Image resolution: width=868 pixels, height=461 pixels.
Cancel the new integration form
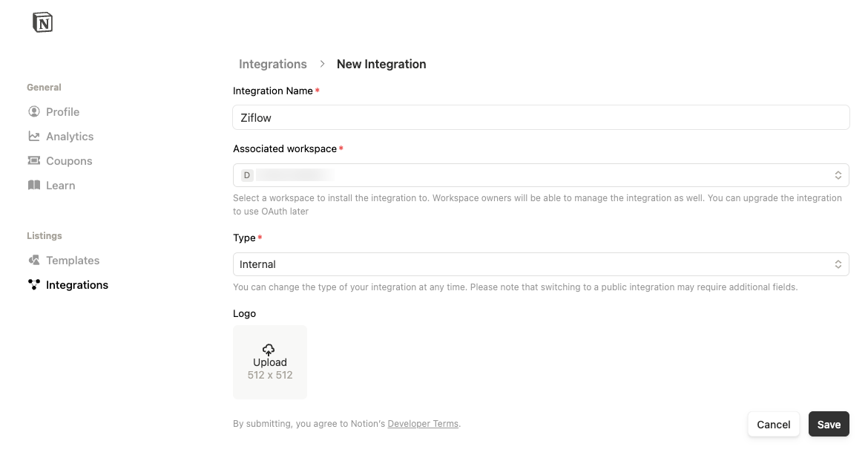(x=773, y=425)
